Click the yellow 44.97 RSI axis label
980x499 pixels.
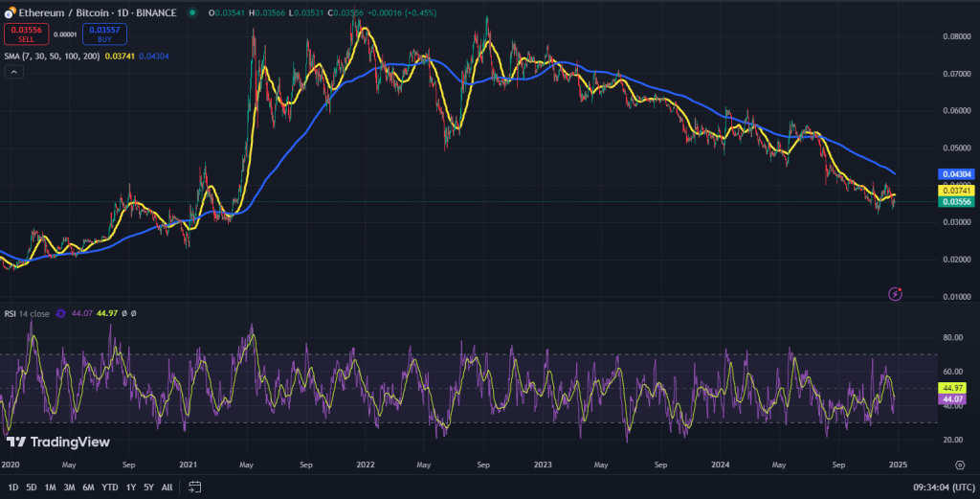[x=952, y=388]
